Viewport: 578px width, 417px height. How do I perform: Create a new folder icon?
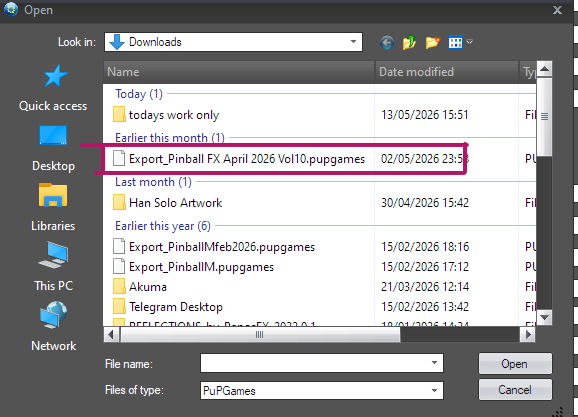432,42
